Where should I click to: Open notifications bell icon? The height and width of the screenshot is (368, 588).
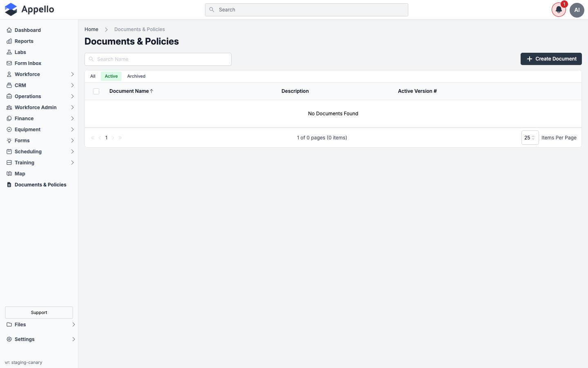click(x=559, y=10)
